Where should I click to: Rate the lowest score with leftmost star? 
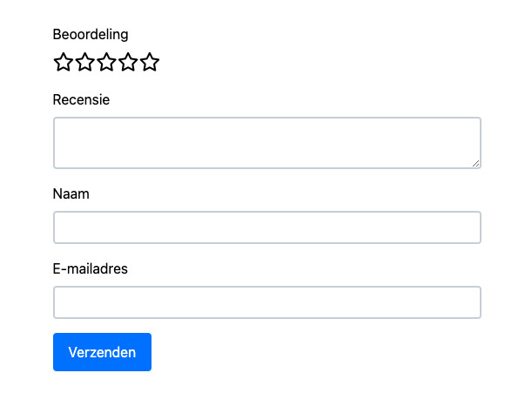pyautogui.click(x=64, y=62)
